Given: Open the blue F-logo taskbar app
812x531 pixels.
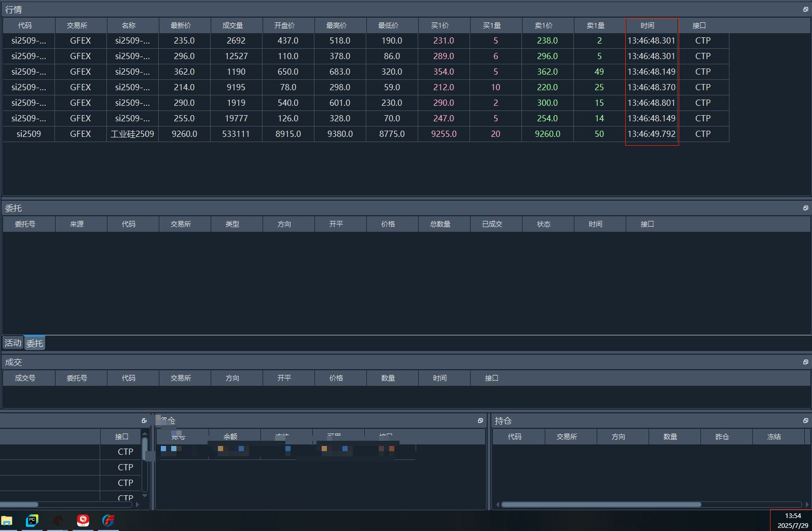Looking at the screenshot, I should [x=108, y=521].
